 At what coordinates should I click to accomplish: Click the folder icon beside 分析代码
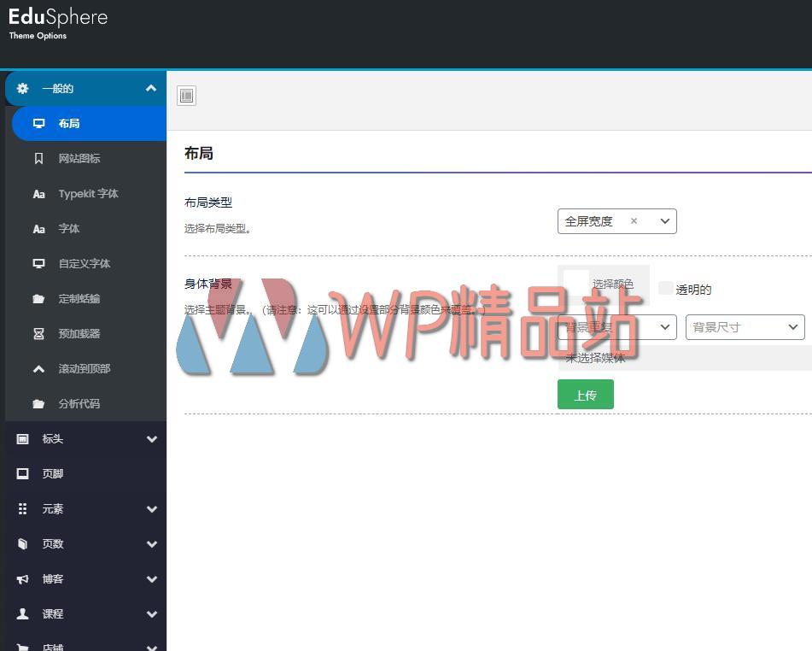point(37,403)
